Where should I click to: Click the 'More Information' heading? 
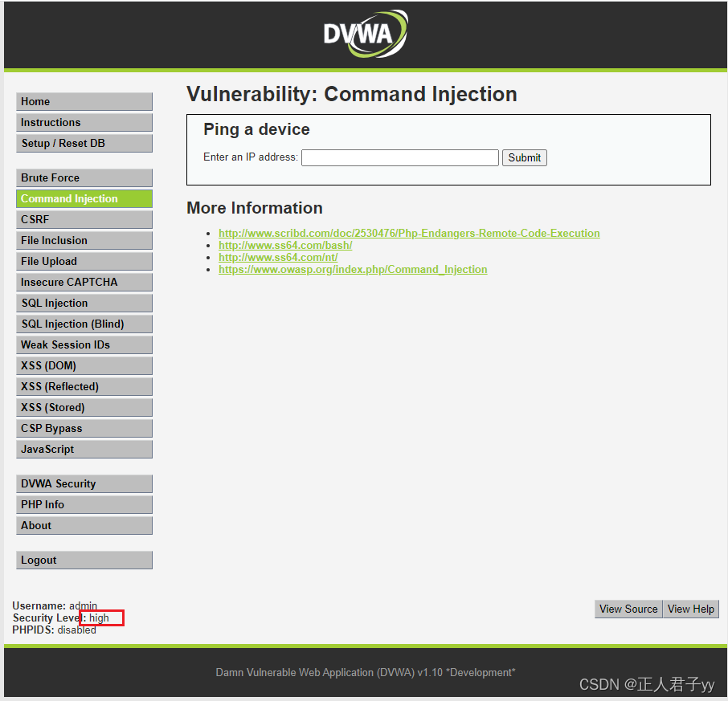coord(255,208)
